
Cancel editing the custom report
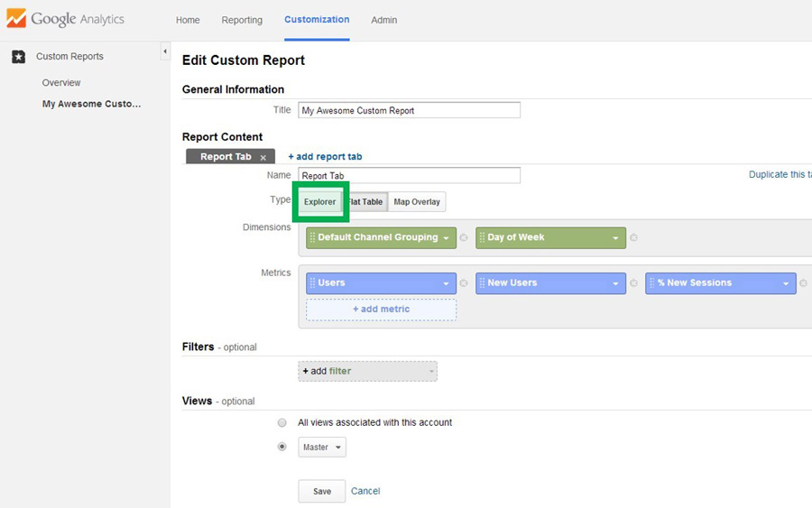click(365, 491)
